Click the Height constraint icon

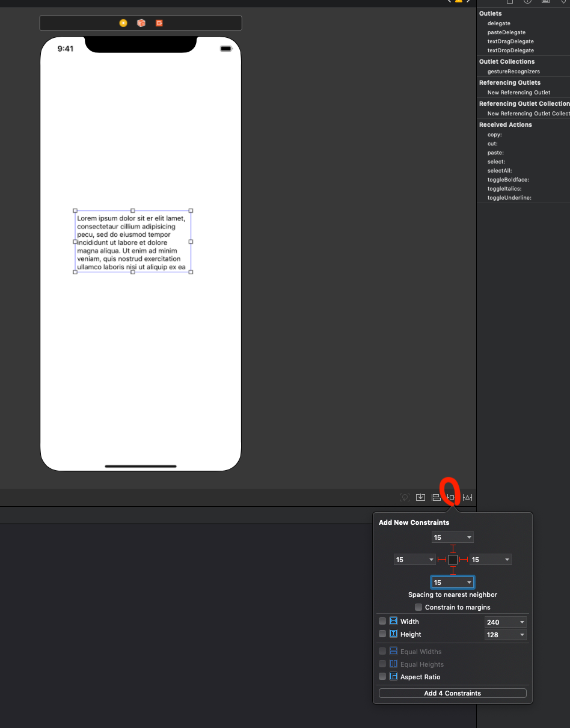394,634
